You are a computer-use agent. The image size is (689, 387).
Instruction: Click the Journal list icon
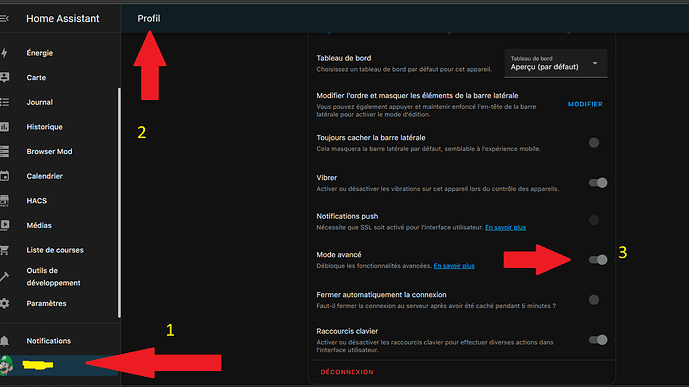pyautogui.click(x=4, y=102)
